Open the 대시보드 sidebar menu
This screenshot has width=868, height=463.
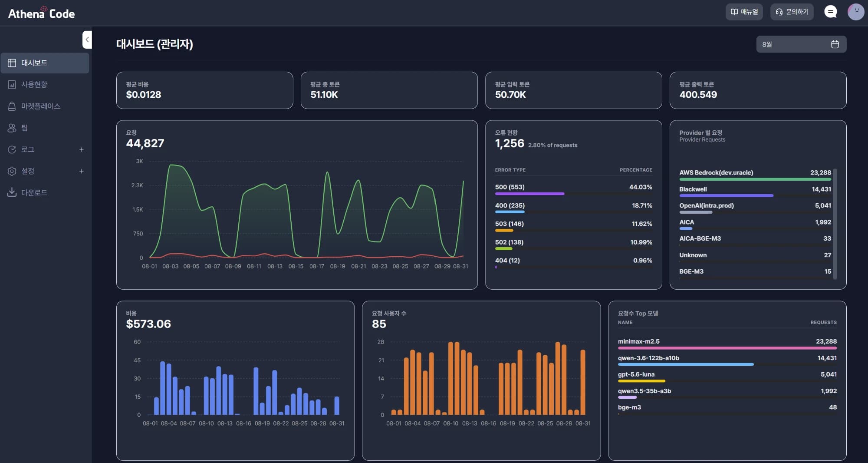[x=45, y=63]
